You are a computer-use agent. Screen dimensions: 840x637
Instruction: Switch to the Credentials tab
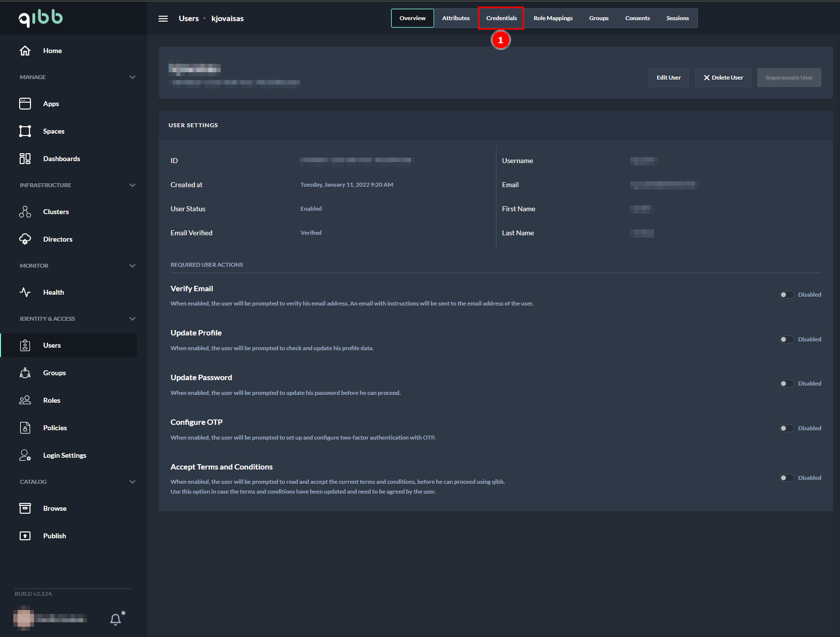[x=501, y=18]
